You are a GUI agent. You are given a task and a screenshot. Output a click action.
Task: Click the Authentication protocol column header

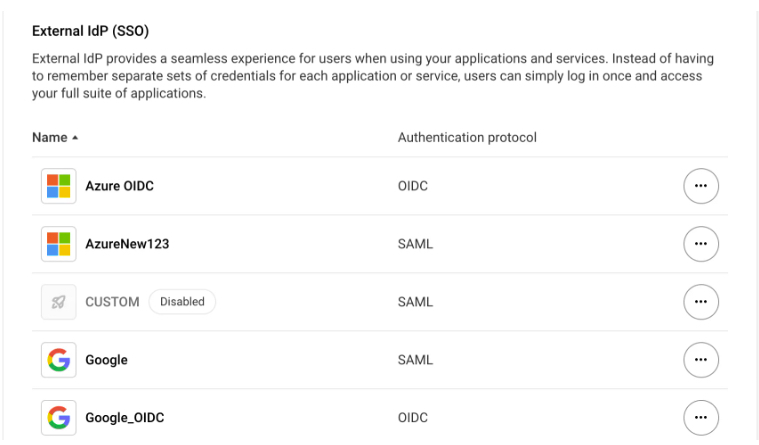tap(467, 138)
